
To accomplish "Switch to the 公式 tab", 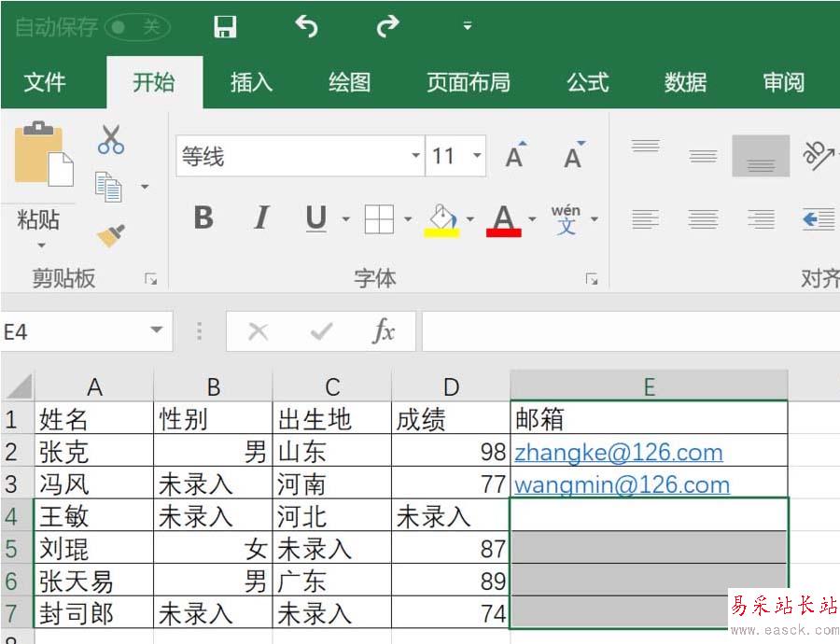I will (588, 82).
